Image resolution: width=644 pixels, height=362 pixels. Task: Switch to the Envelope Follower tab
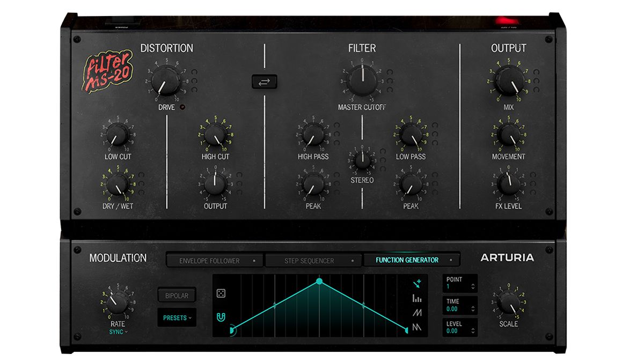[x=214, y=260]
